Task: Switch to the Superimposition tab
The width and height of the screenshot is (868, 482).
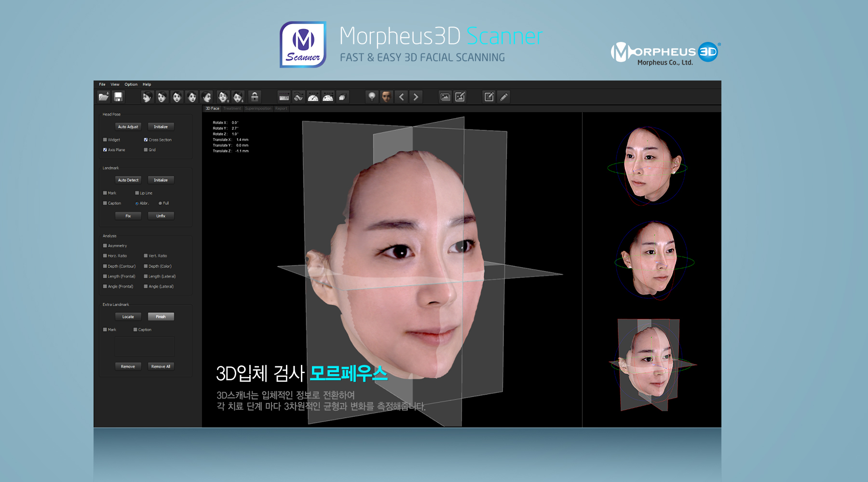Action: click(x=258, y=108)
